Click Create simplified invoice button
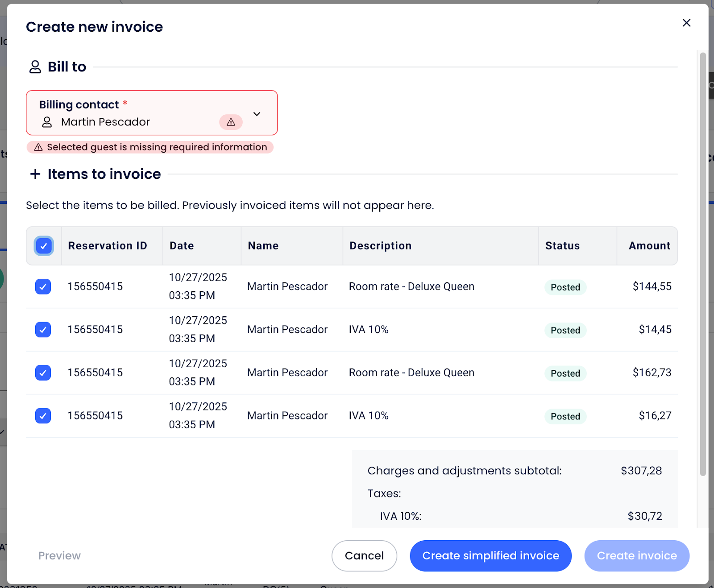This screenshot has height=588, width=714. point(490,555)
